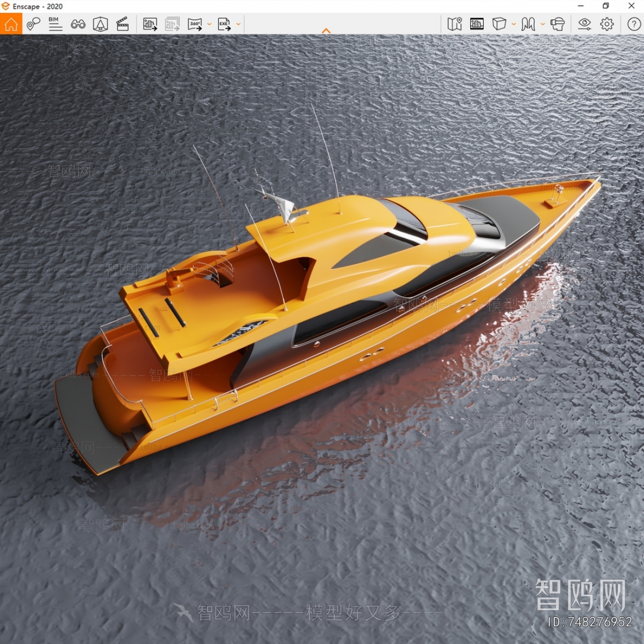Viewport: 644px width, 644px height.
Task: Expand the EXE export dropdown arrow
Action: coord(238,24)
